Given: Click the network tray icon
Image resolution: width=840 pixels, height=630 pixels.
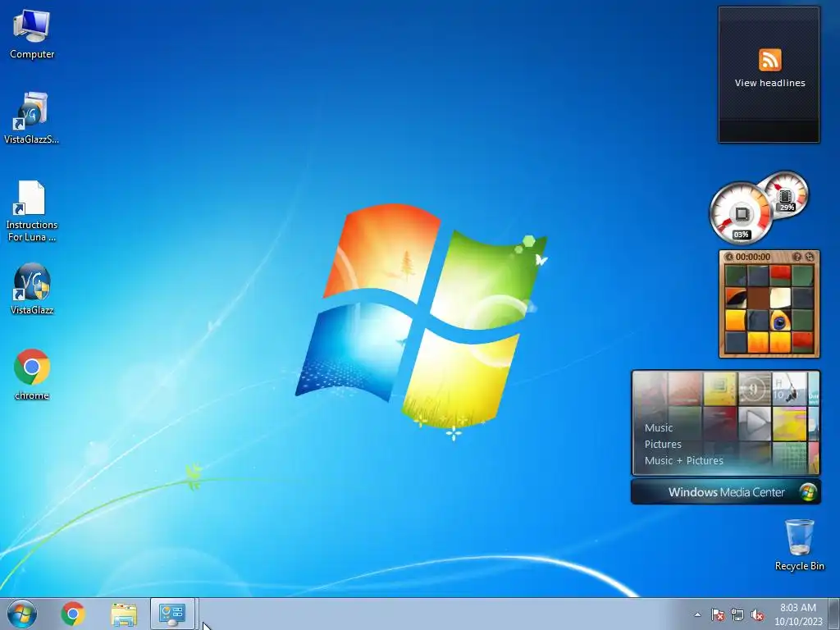Looking at the screenshot, I should 737,614.
